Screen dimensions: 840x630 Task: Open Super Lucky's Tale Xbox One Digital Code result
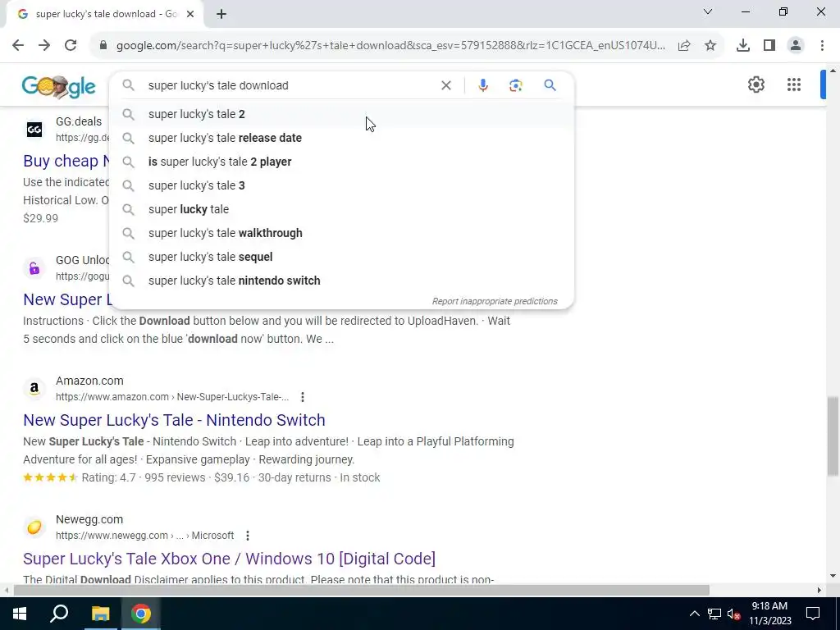230,559
